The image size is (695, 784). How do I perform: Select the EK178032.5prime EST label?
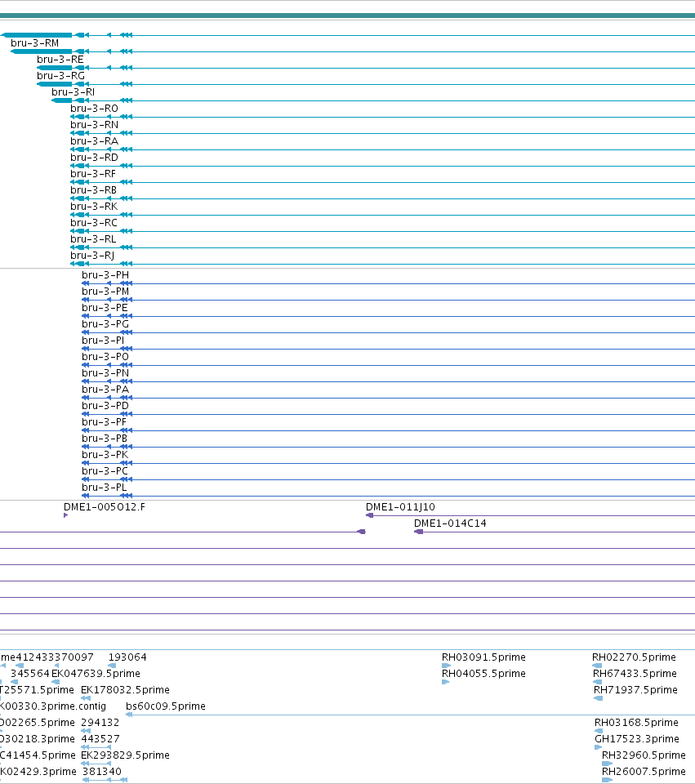125,690
